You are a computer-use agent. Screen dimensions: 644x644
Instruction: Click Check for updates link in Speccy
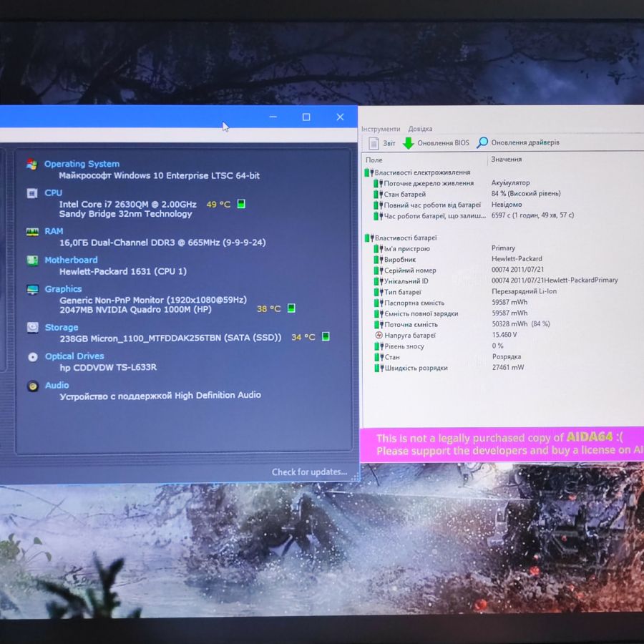click(309, 472)
